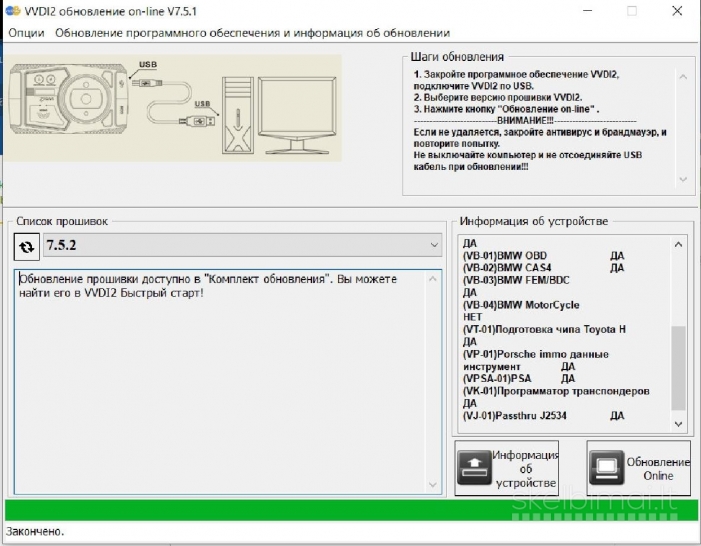Close the VVDI2 update window

click(x=677, y=11)
